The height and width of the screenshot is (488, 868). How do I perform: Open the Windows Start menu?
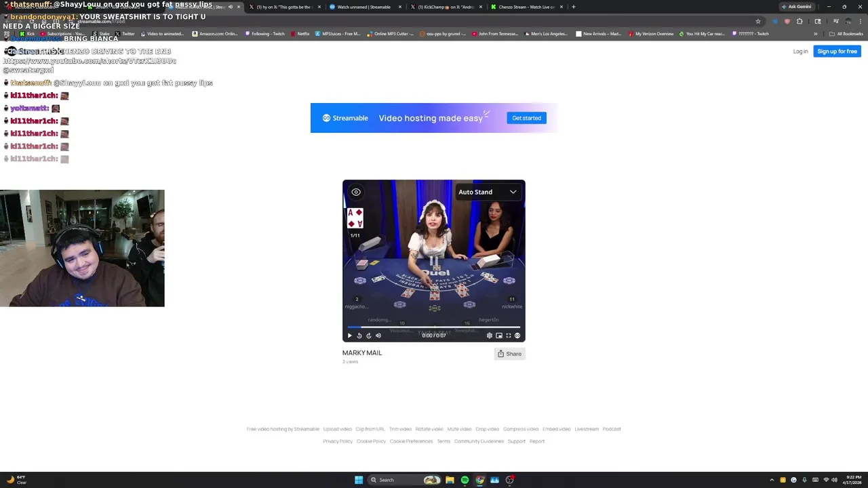(359, 480)
